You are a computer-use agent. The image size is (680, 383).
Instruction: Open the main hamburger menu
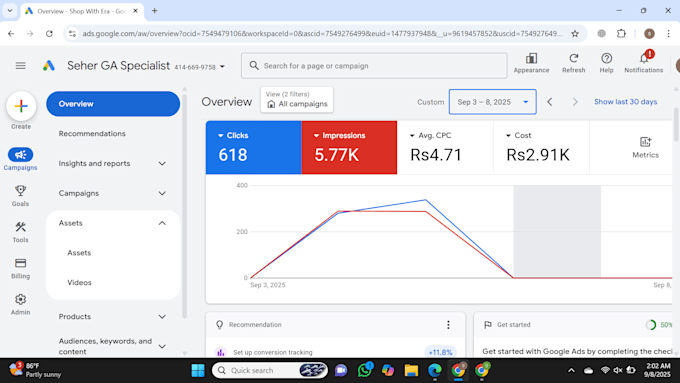[20, 65]
